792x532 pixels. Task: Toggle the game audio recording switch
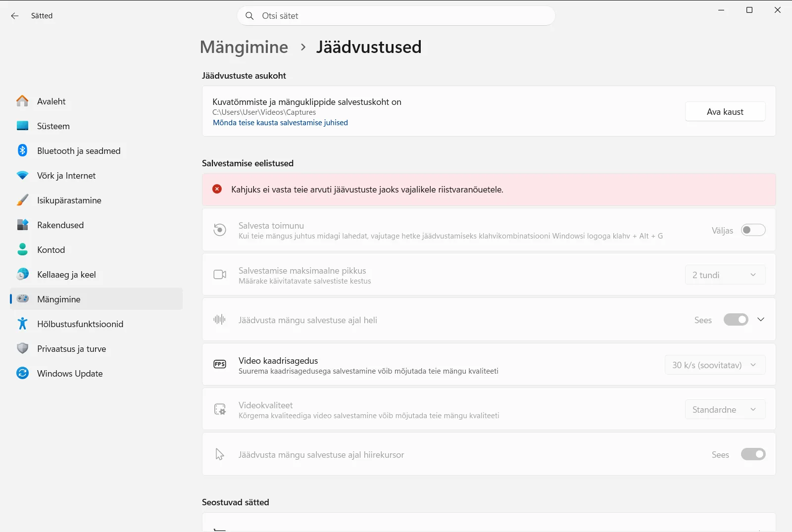pyautogui.click(x=736, y=320)
